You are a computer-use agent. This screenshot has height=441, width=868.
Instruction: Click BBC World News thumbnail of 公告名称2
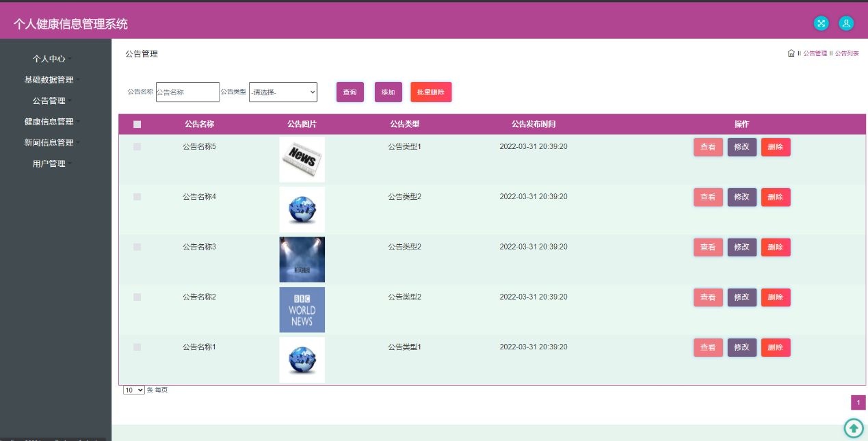302,310
